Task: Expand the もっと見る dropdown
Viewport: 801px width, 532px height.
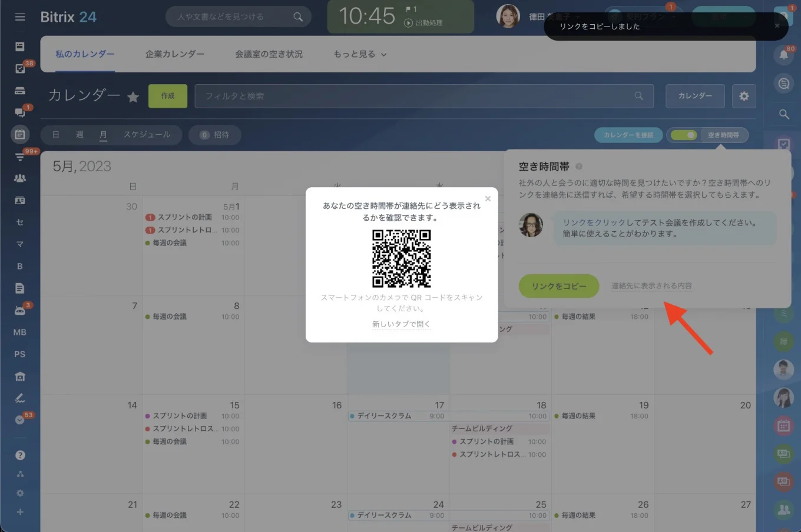Action: pyautogui.click(x=360, y=54)
